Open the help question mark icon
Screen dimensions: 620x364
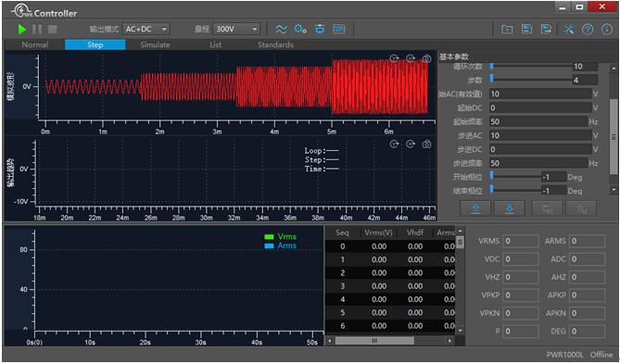pos(588,30)
